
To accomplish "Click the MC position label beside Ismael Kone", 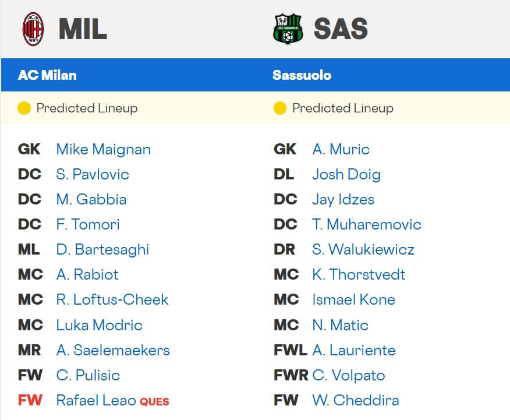I will pyautogui.click(x=285, y=299).
